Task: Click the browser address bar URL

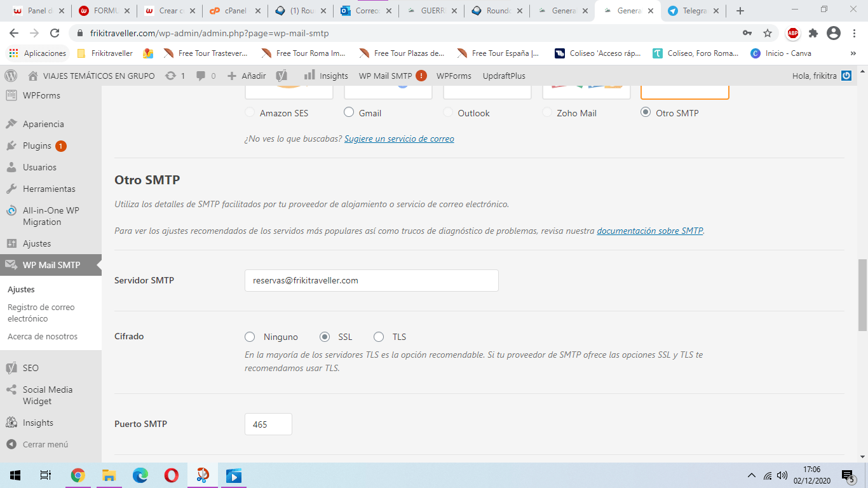Action: pos(210,33)
